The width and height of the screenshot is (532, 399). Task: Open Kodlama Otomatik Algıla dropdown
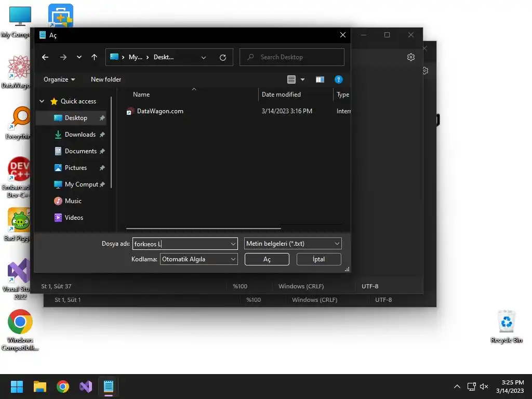pos(199,259)
